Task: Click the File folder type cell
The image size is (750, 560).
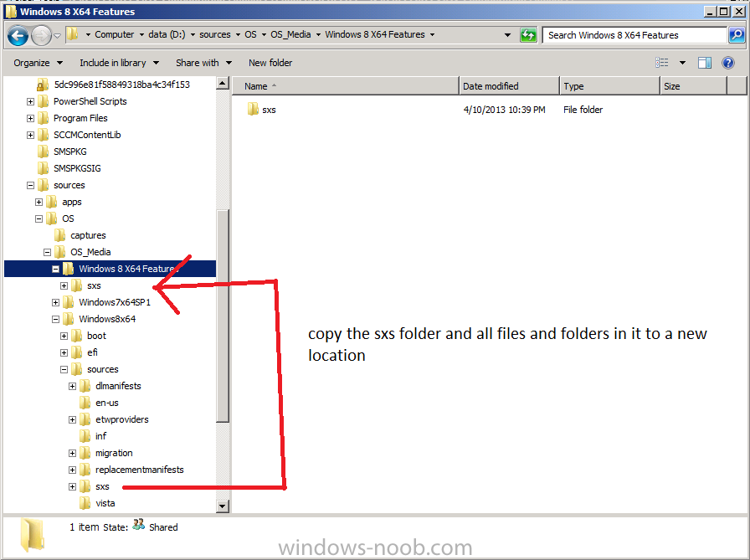Action: [583, 110]
